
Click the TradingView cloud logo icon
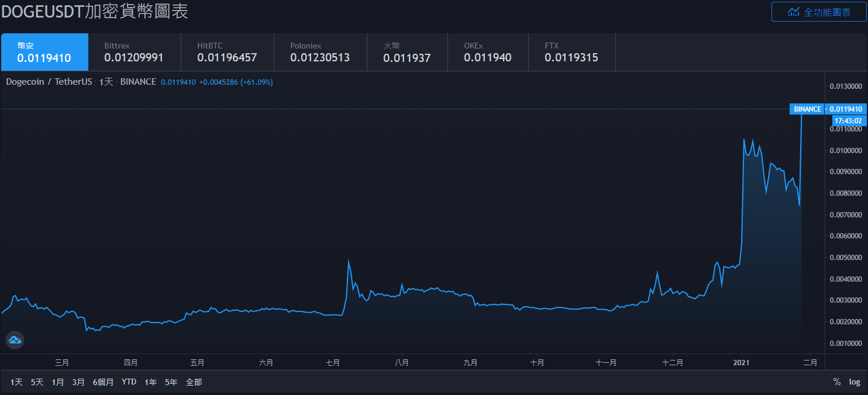[15, 339]
